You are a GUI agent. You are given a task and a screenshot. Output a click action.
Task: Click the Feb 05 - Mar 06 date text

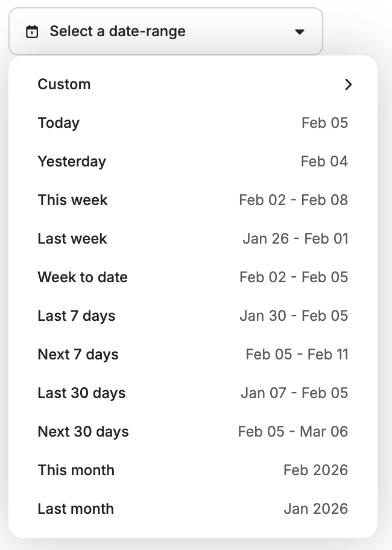(x=292, y=432)
